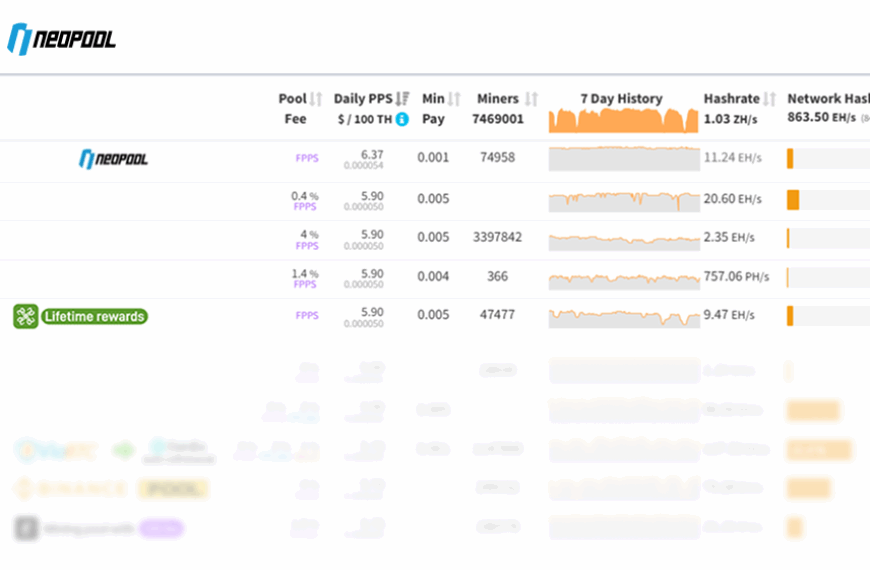Sort by Hashrate column arrows

(x=769, y=99)
